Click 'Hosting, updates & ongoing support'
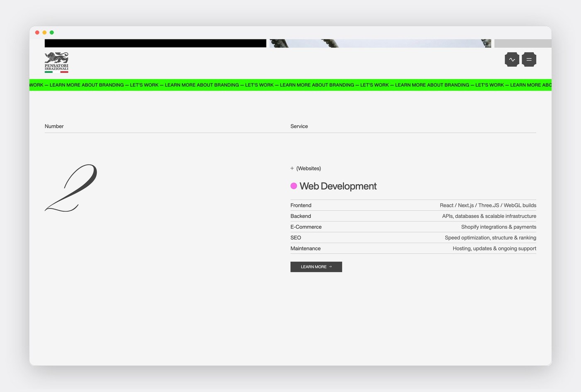The image size is (581, 392). (x=494, y=248)
